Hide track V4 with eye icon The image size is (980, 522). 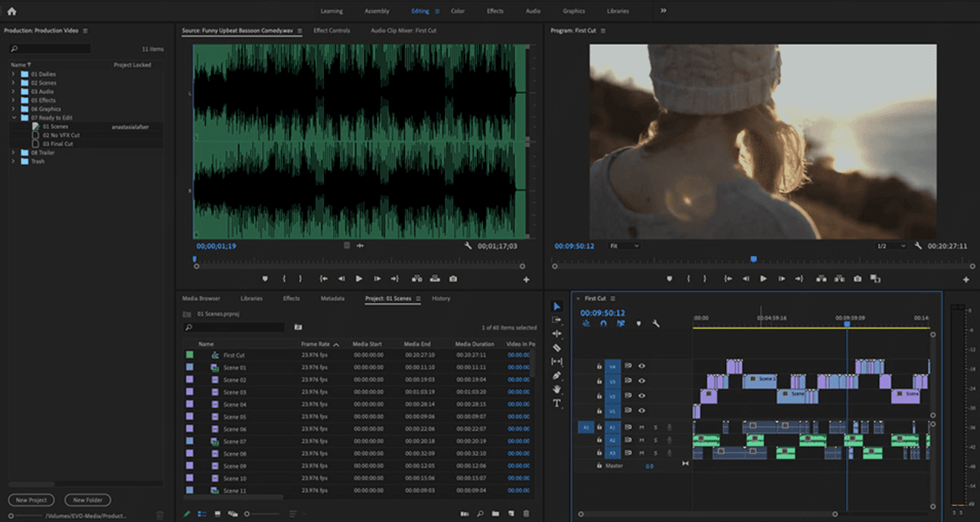point(642,366)
